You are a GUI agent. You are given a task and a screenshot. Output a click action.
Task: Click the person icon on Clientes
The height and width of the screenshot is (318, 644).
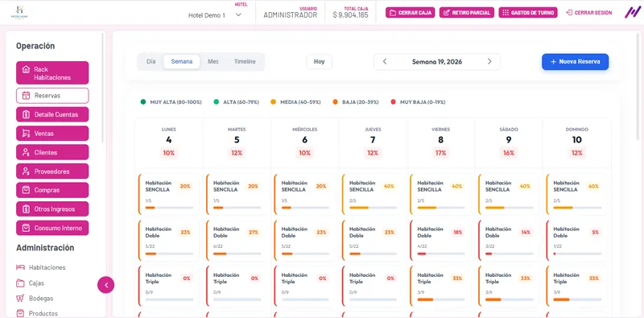pos(26,152)
